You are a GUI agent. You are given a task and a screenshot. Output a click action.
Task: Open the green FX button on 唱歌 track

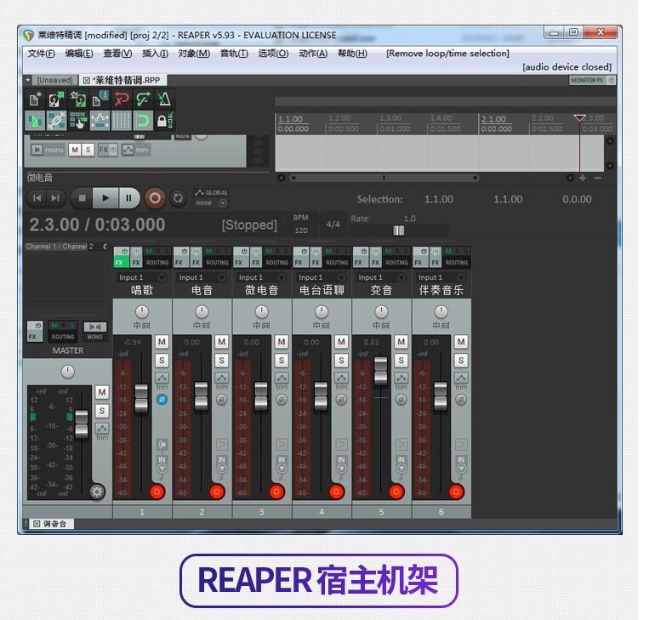119,262
